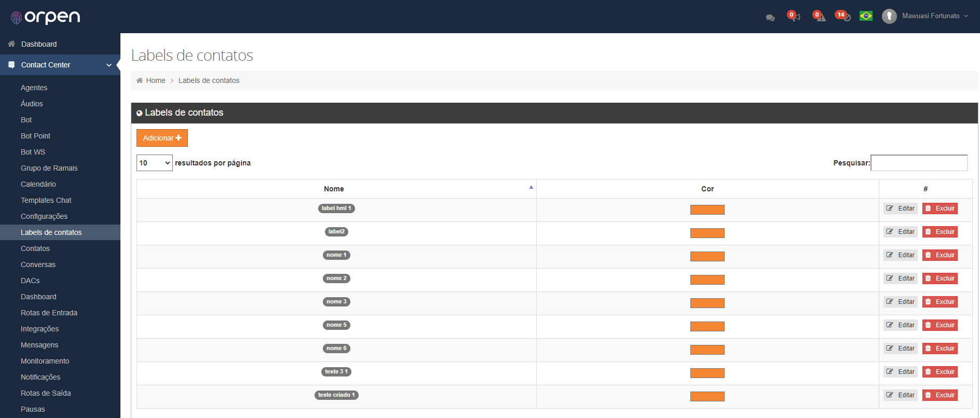Open Rotas de Entrada in the sidebar
Screen dimensions: 980x418
(49, 313)
